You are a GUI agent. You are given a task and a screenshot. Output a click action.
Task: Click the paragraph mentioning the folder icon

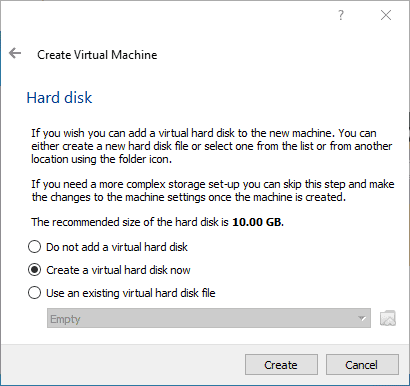point(212,146)
